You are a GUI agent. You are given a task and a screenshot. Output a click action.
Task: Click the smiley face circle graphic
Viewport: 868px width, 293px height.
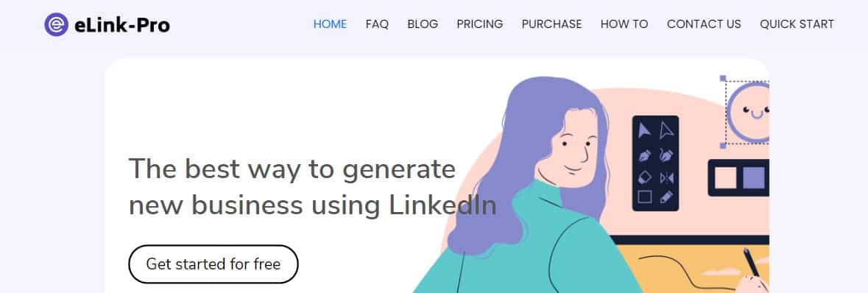pos(749,113)
